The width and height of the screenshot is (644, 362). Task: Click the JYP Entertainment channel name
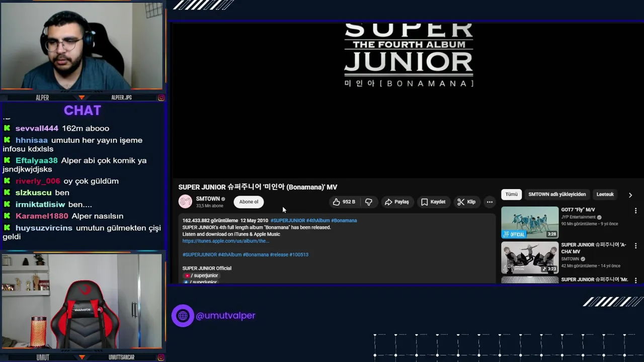tap(578, 217)
